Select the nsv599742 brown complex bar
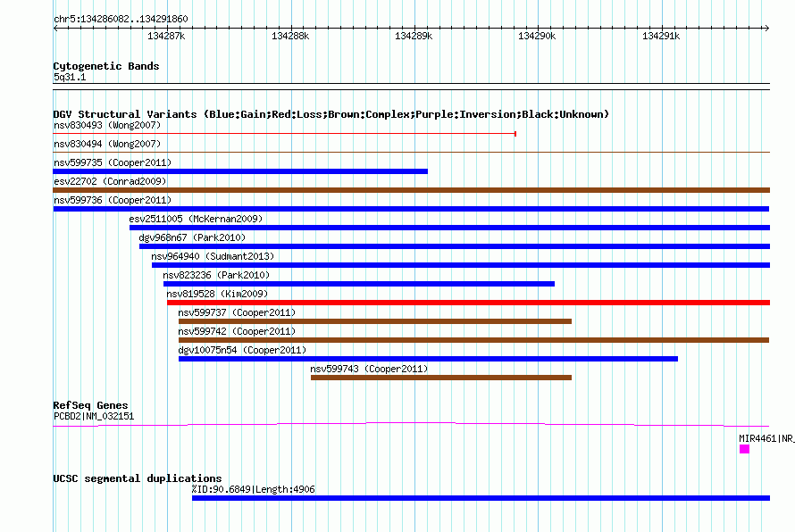 pos(474,340)
